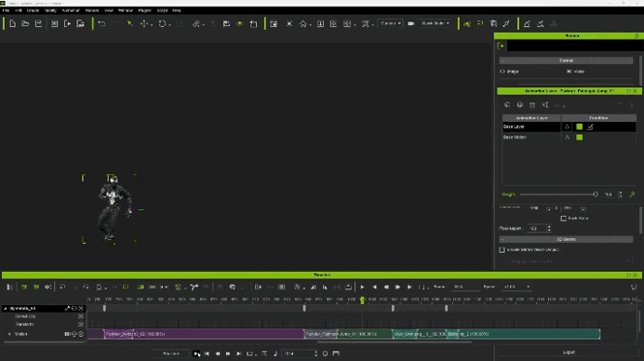Expand the Motion track in timeline
644x361 pixels.
click(10, 334)
